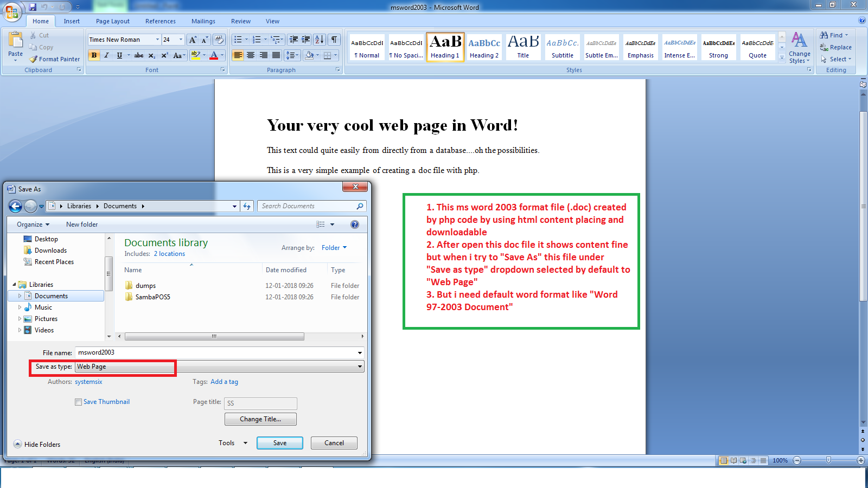Click Replace in Editing group

click(x=836, y=47)
